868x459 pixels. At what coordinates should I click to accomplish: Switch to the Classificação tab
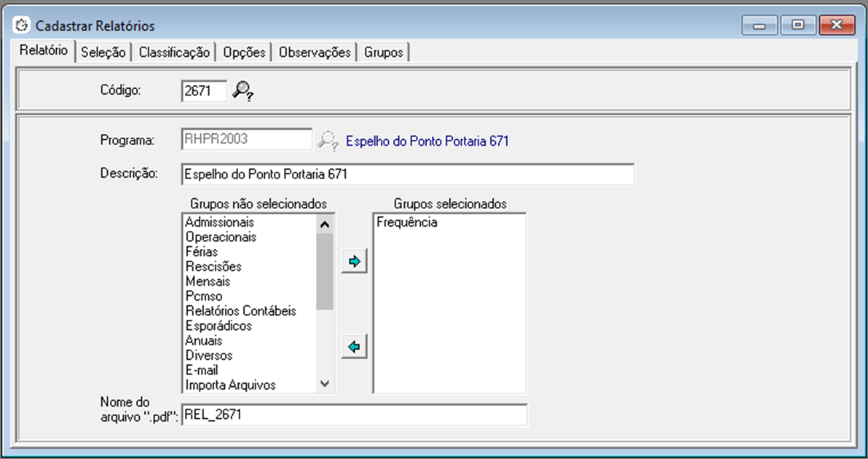(x=174, y=52)
